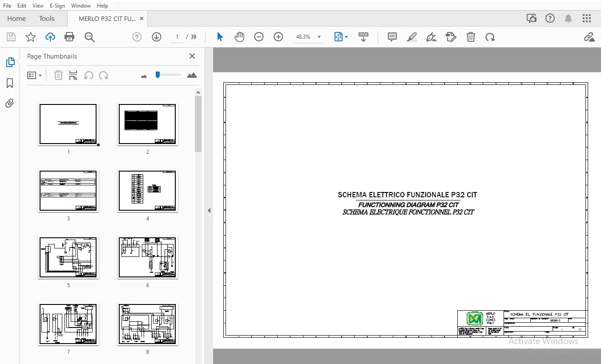
Task: Open the Bookmarks sidebar panel
Action: [x=10, y=83]
